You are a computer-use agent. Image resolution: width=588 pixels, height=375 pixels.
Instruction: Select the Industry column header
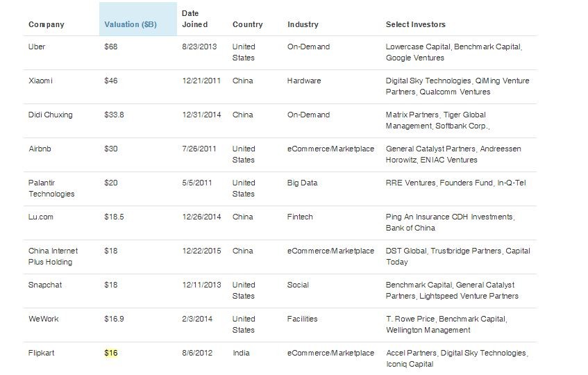tap(303, 24)
